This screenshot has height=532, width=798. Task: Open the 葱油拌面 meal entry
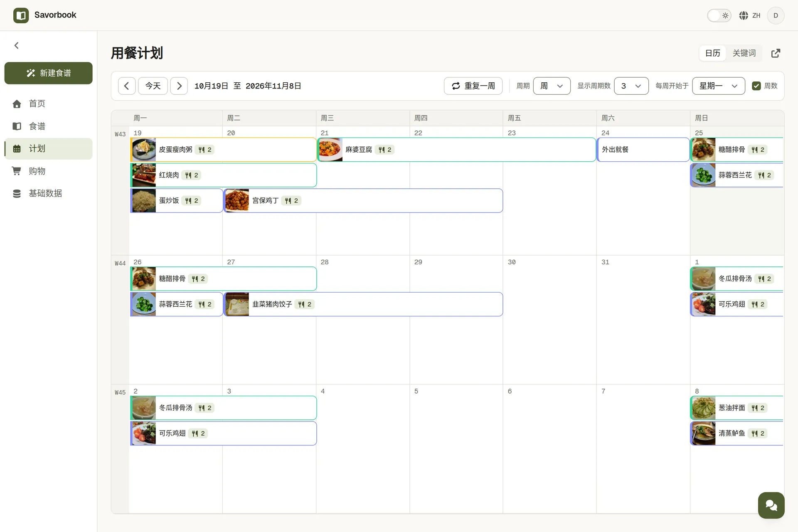click(737, 408)
